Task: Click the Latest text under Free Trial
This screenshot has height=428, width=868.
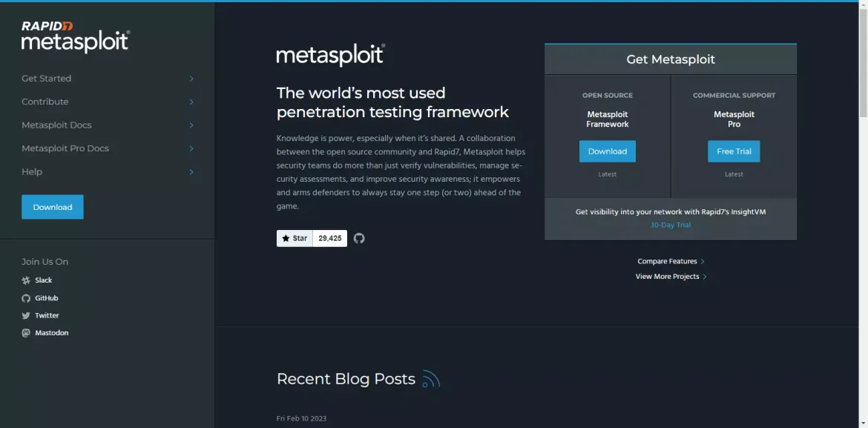Action: [734, 174]
